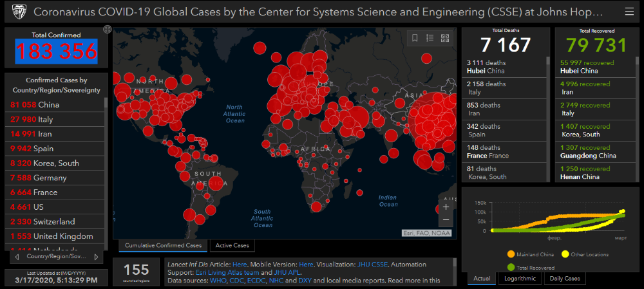The height and width of the screenshot is (289, 644).
Task: Click 3 111 deaths Hubei China entry
Action: pos(504,67)
